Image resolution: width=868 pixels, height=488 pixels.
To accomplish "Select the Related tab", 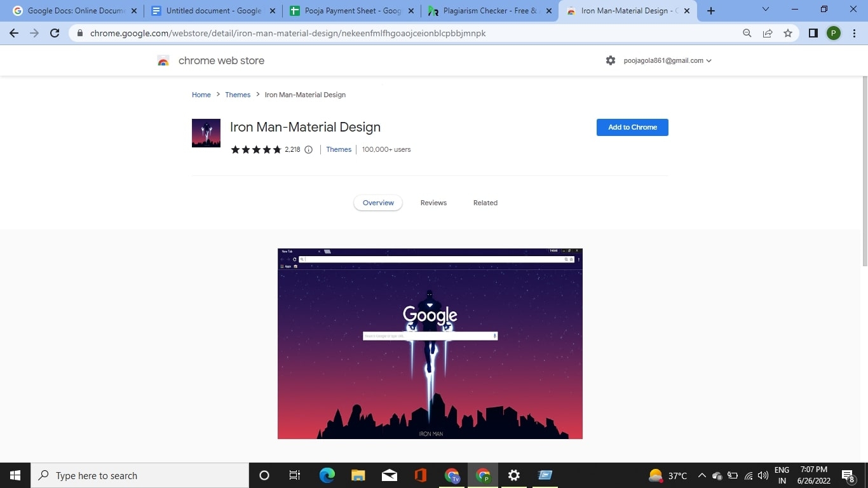I will click(x=485, y=203).
